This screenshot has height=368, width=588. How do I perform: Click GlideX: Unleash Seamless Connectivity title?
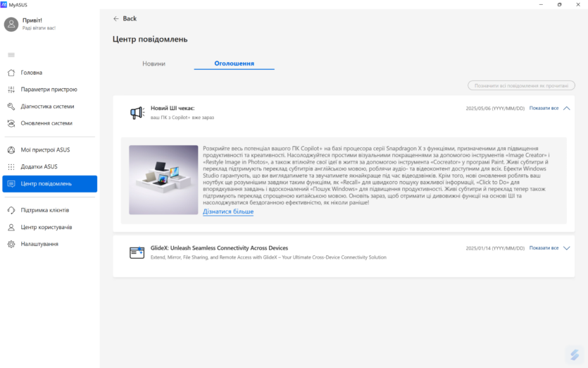tap(220, 248)
